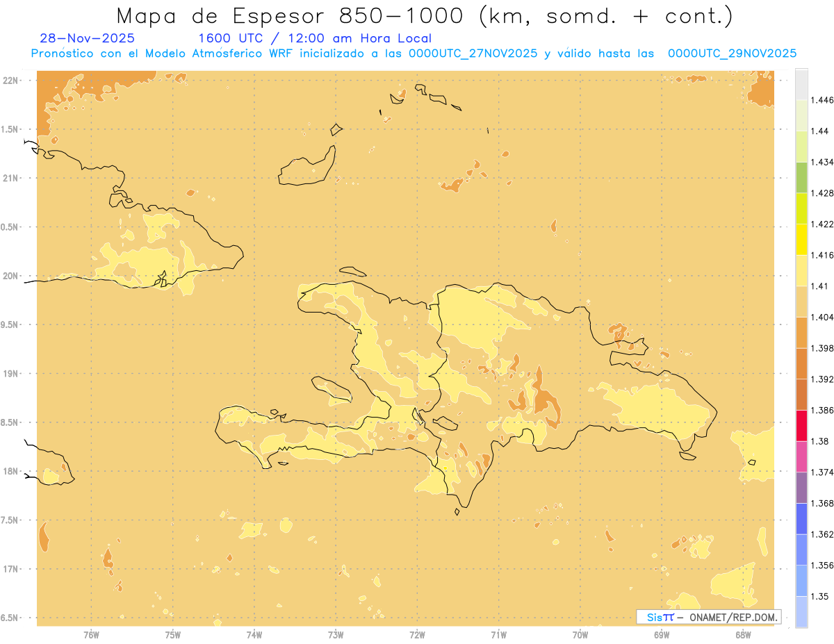
Task: Click the 74W longitude label
Action: point(254,634)
